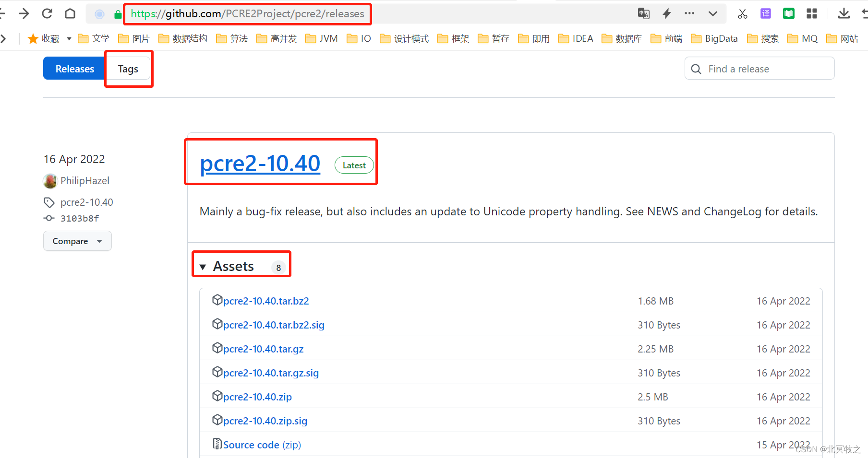Open the 高并发 bookmark folder

[277, 38]
